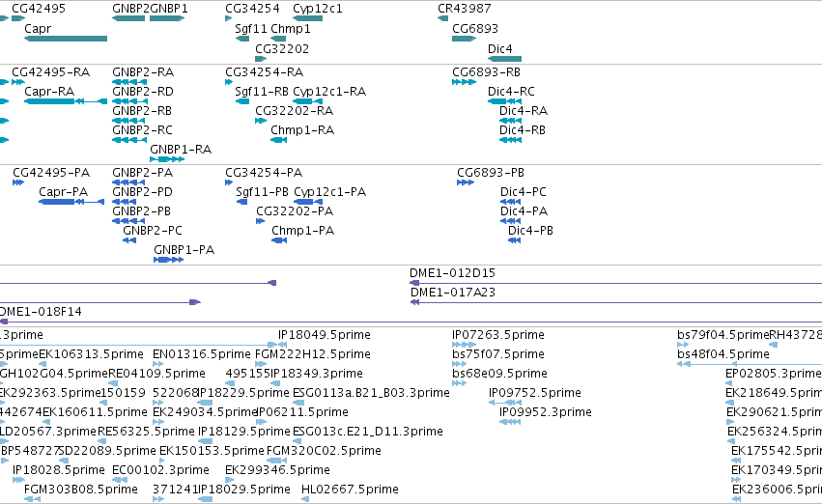Click the bs75f07.5prime EST label
Screen dimensions: 822x504
pos(498,354)
